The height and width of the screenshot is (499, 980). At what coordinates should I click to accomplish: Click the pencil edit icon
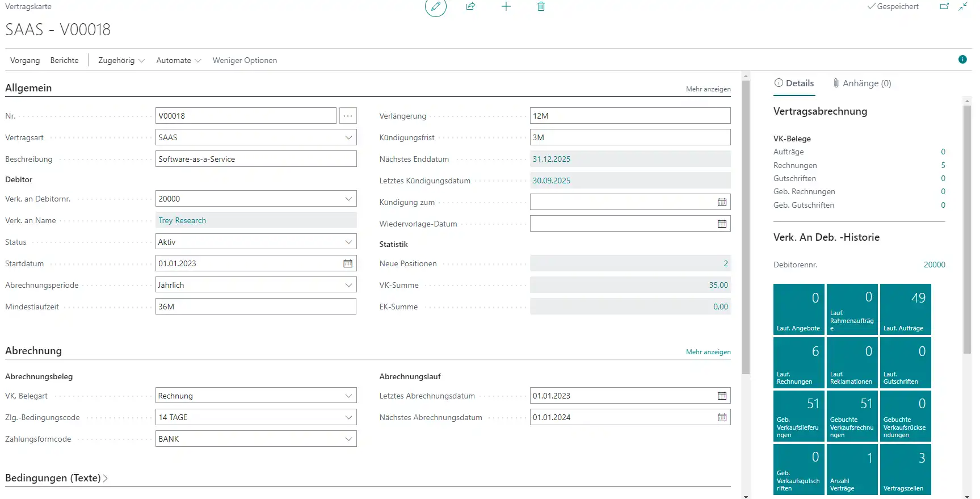[435, 7]
